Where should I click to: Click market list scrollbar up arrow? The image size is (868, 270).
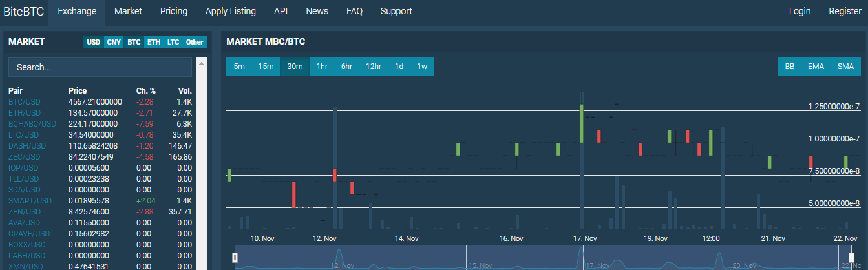coord(200,63)
